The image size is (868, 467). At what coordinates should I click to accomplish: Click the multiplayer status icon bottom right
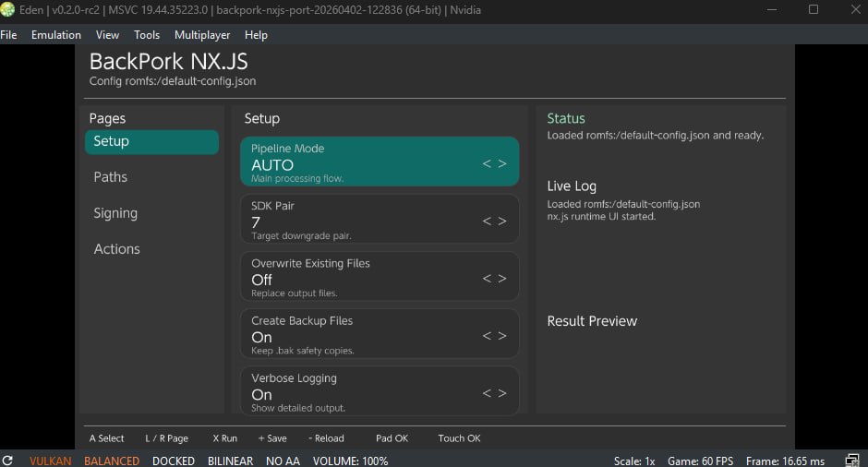pyautogui.click(x=852, y=461)
